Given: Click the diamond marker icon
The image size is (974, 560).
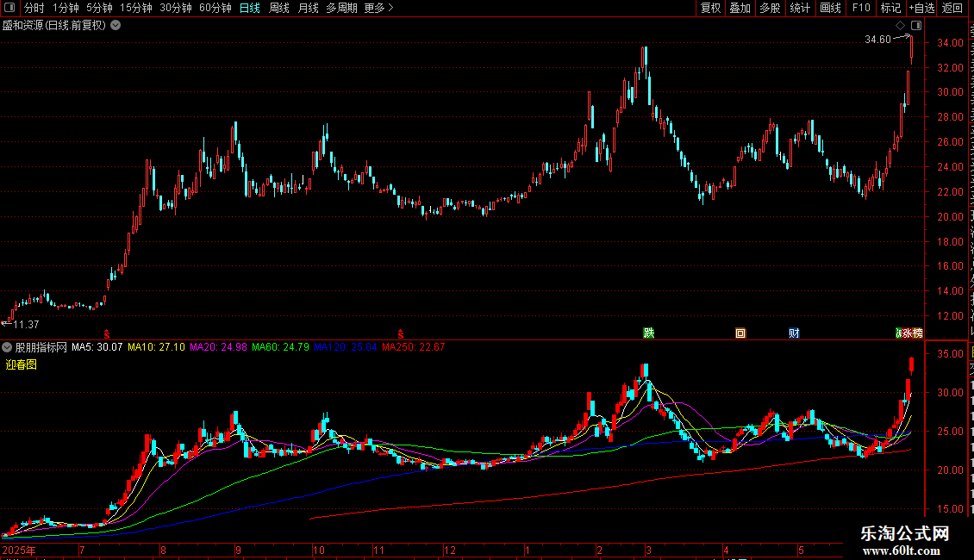Looking at the screenshot, I should [900, 26].
